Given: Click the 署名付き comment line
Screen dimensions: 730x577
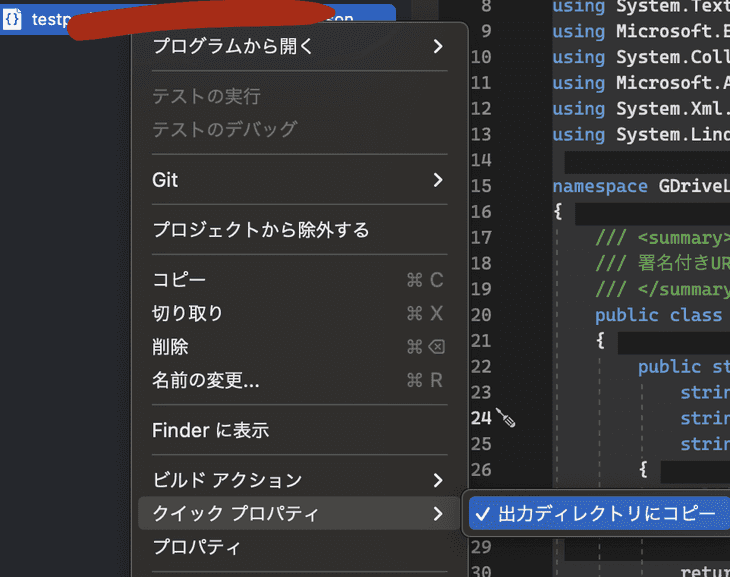Looking at the screenshot, I should tap(662, 264).
